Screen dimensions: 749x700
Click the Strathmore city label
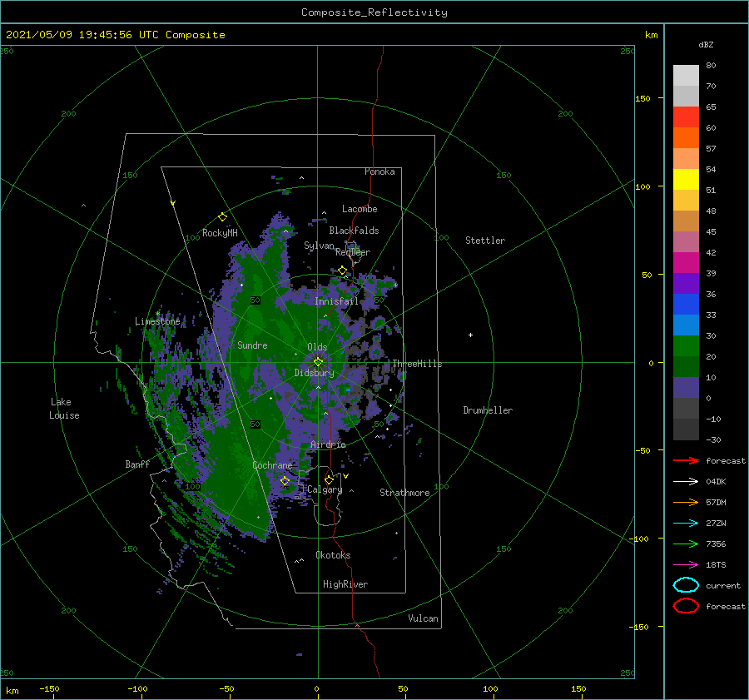404,493
